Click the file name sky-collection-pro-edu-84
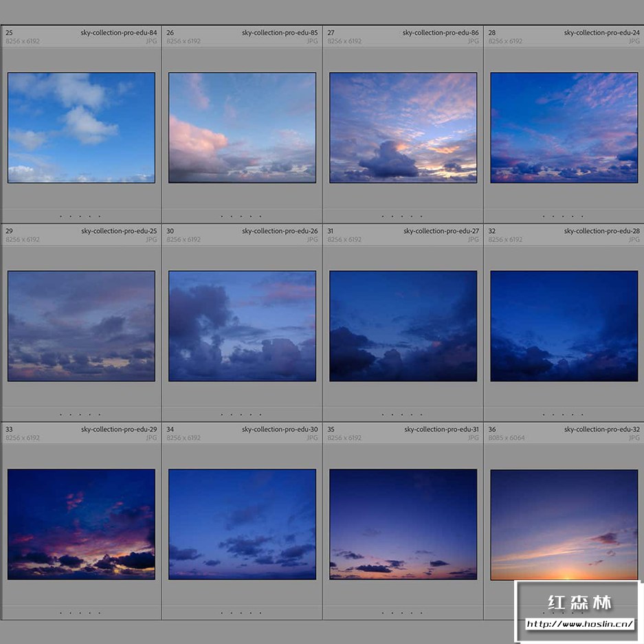Screen dimensions: 644x644 (119, 33)
